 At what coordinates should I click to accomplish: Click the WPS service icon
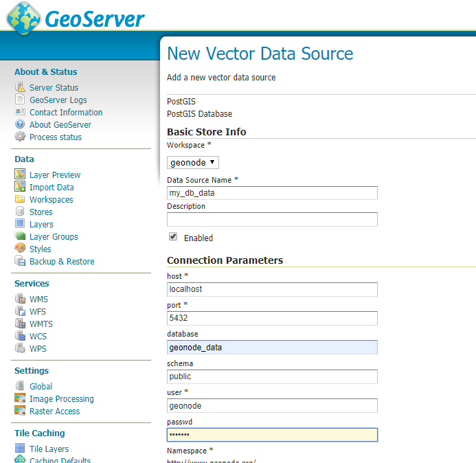point(20,348)
